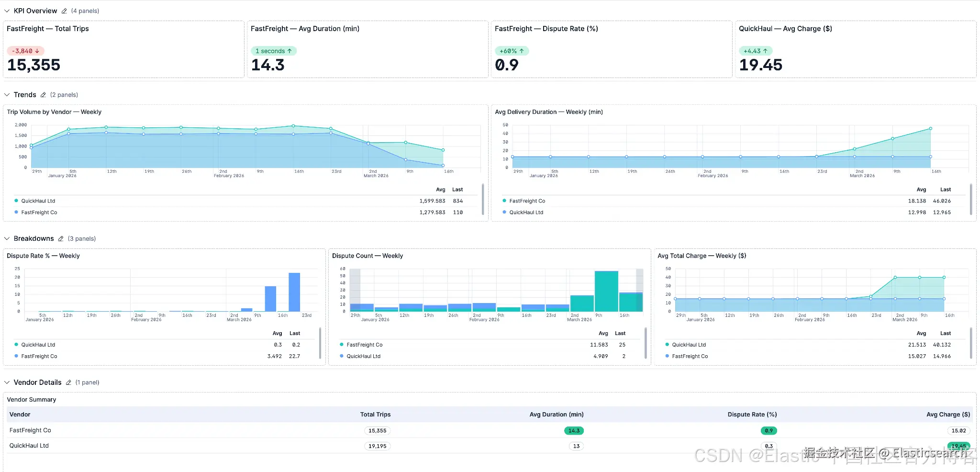Edit the KPI Overview section title
Screen dimensions: 980x472
(64, 11)
